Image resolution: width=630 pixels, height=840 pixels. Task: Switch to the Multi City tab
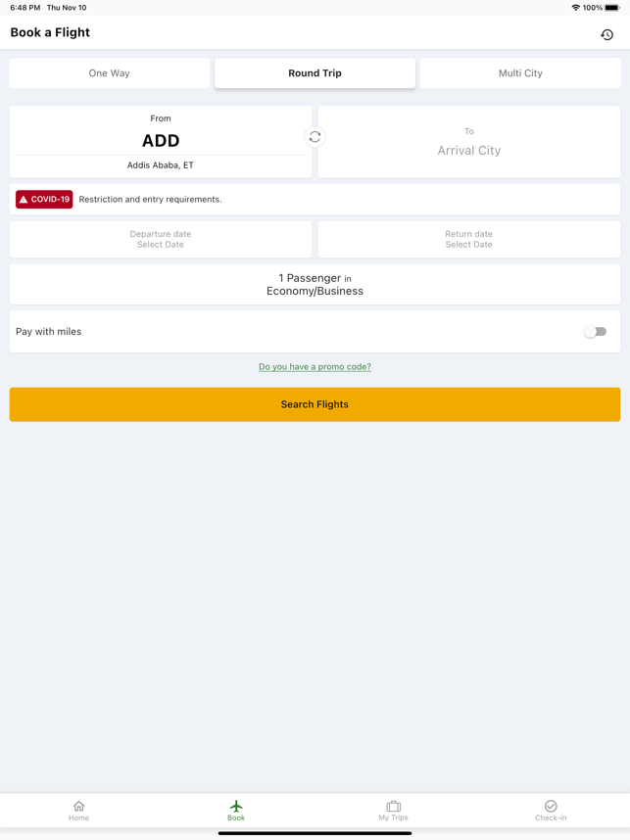[520, 73]
